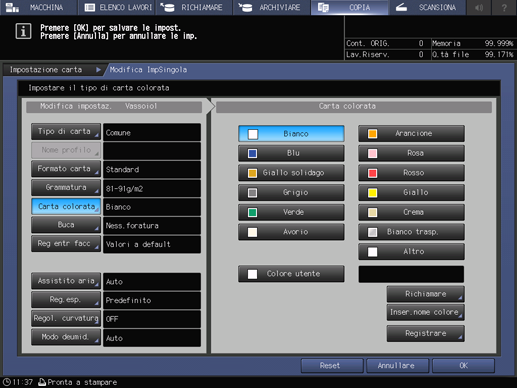Select Grigio paper color
The image size is (517, 388).
click(291, 193)
